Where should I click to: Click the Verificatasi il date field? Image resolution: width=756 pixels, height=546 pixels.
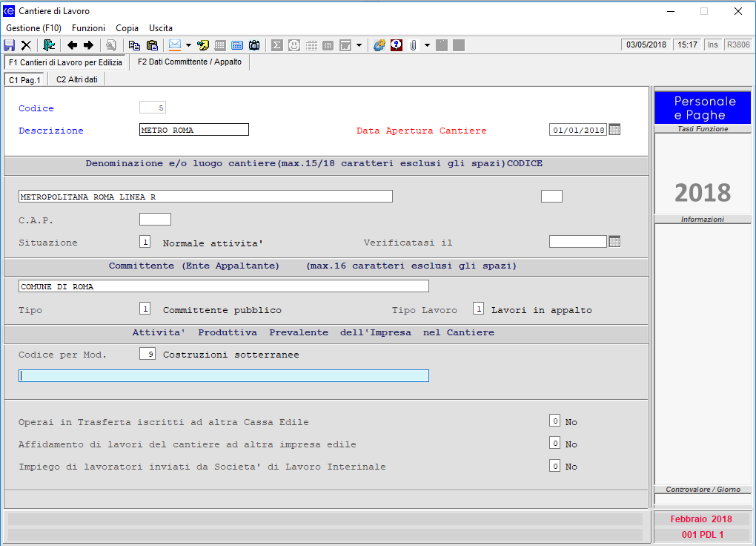click(x=577, y=241)
